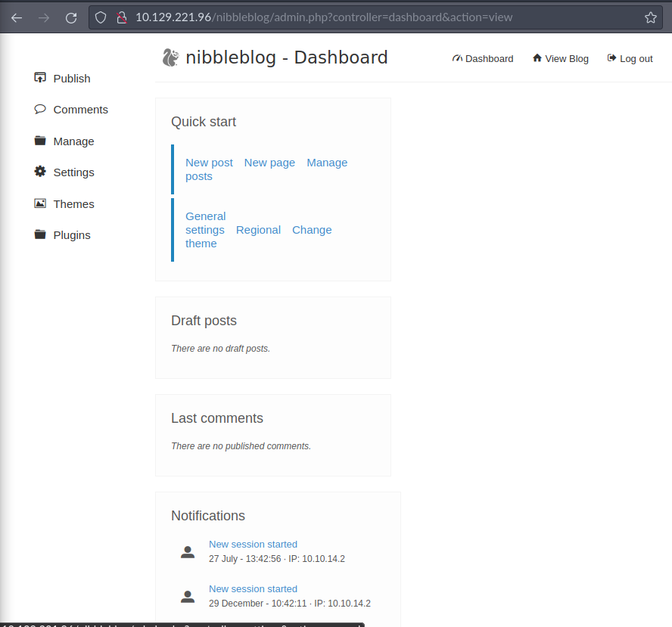Click the nibbleblog squirrel logo
Screen dimensions: 672x627
point(170,57)
